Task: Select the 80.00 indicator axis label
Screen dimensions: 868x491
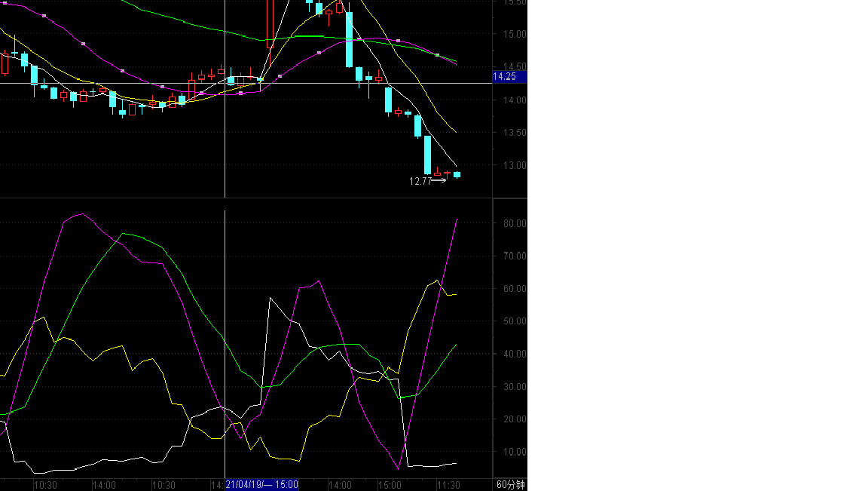Action: click(515, 223)
